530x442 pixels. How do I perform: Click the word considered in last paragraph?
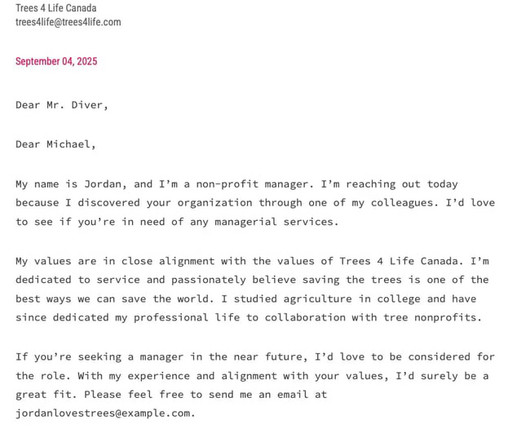(439, 357)
